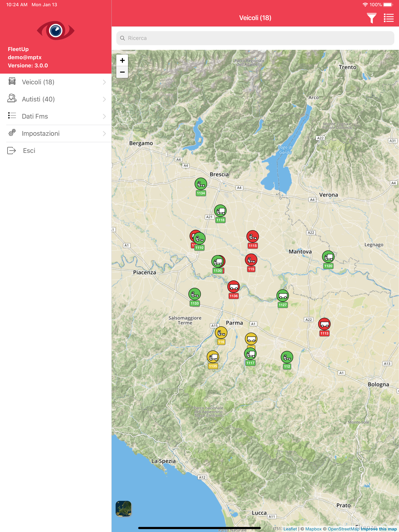The width and height of the screenshot is (399, 532).
Task: Click the battery status indicator
Action: click(388, 4)
